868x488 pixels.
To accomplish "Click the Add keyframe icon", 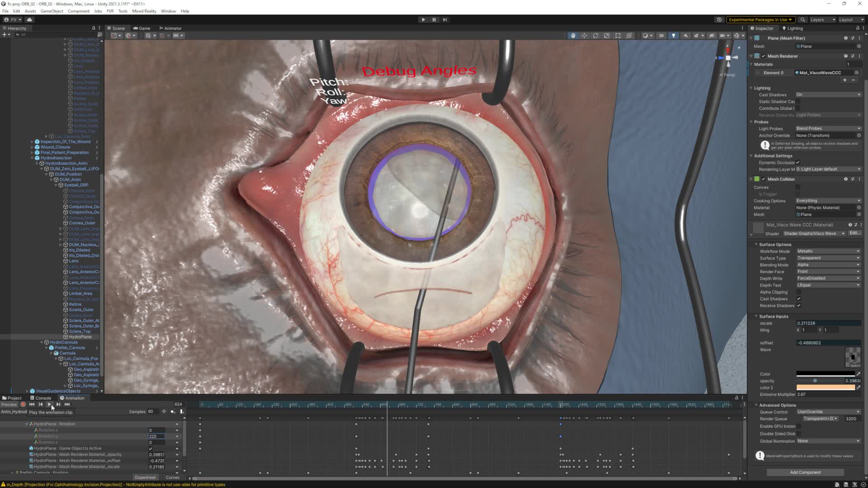I will 172,412.
